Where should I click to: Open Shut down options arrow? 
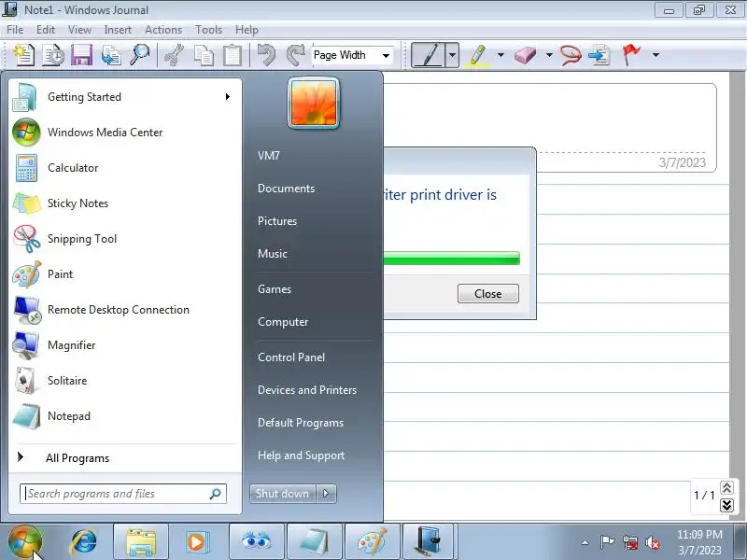[x=326, y=494]
